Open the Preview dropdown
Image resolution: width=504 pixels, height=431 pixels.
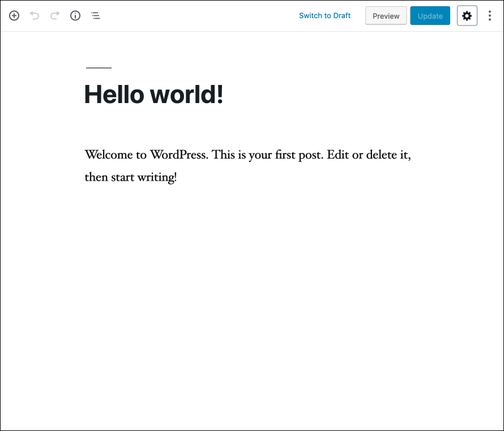tap(386, 15)
